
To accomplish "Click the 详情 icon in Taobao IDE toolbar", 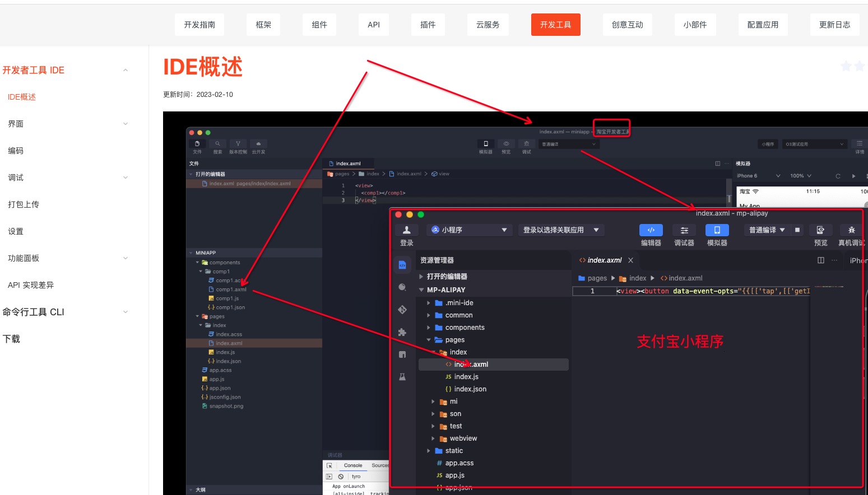I will tap(859, 144).
